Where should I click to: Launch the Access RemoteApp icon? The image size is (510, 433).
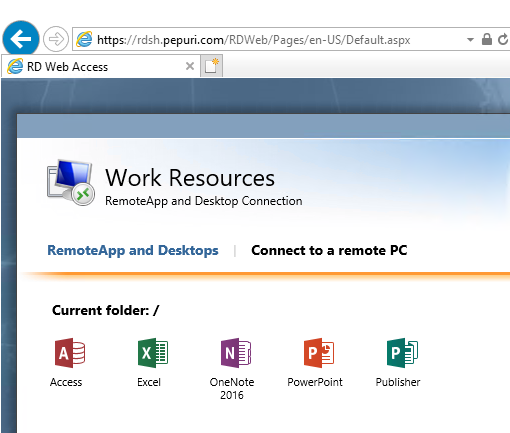(70, 353)
